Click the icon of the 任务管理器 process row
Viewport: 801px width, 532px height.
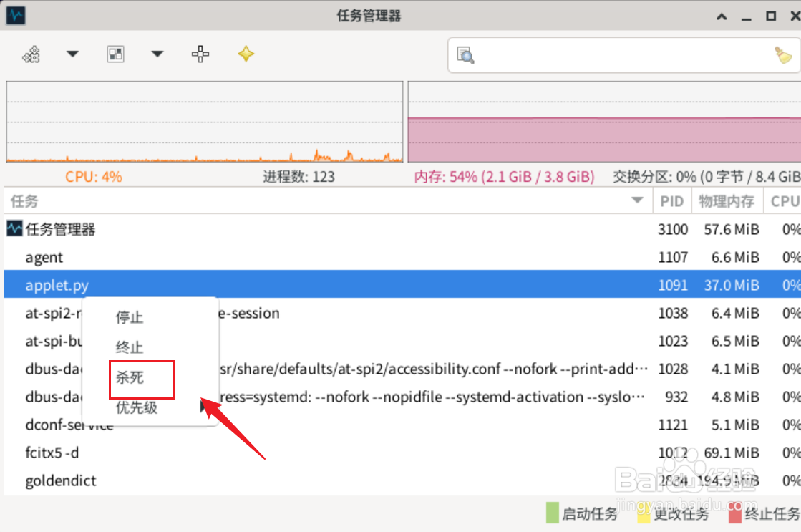[14, 228]
